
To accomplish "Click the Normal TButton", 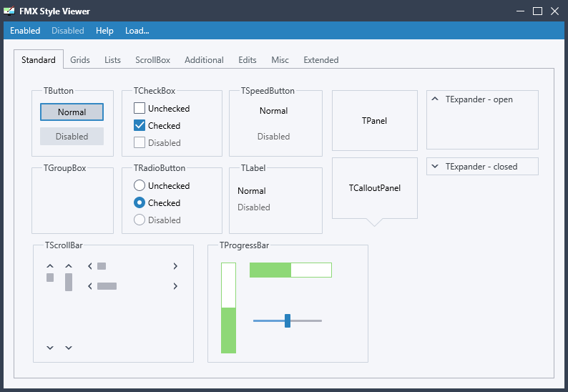I will [x=72, y=112].
